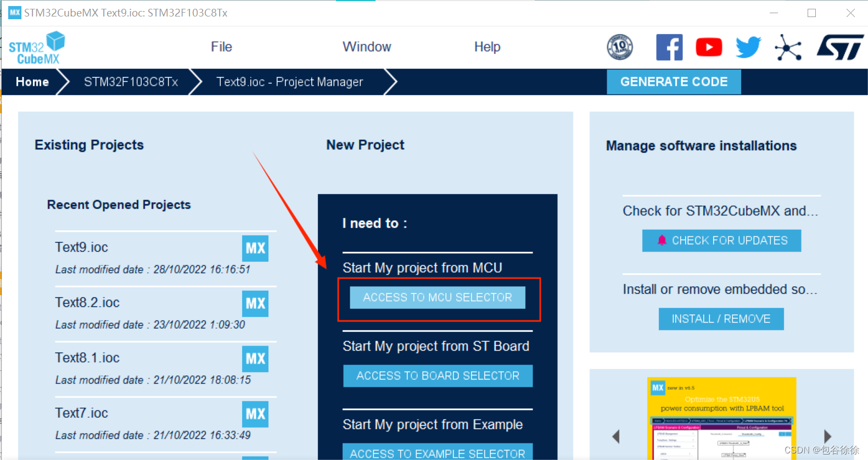Screen dimensions: 868x460
Task: Click 'Start My project from MCU' label
Action: pos(422,268)
